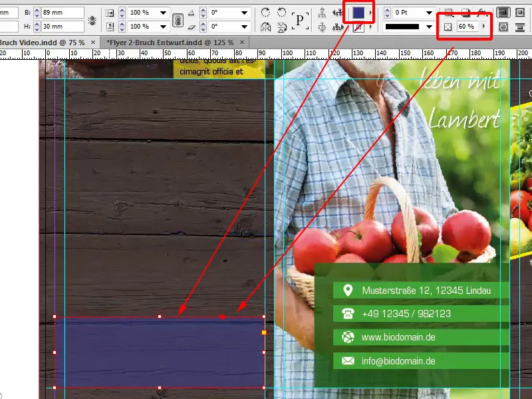Click the envelope icon beside email address
Image resolution: width=532 pixels, height=399 pixels.
point(348,360)
